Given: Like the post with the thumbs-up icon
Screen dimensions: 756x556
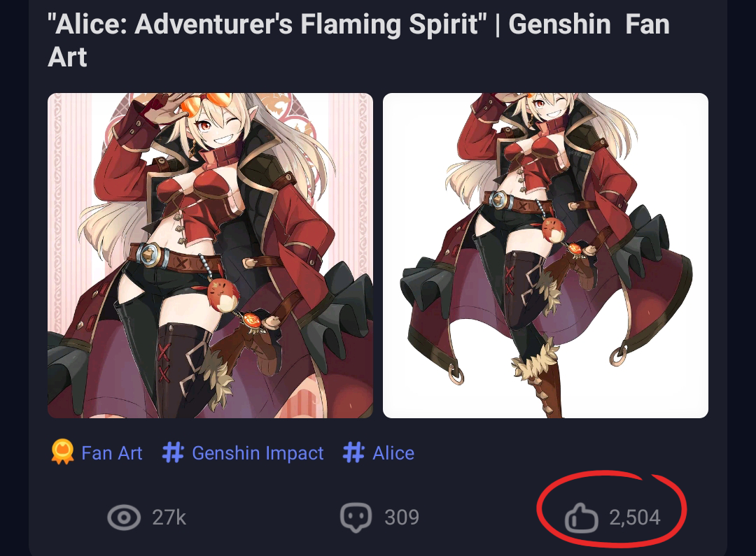Looking at the screenshot, I should 581,518.
